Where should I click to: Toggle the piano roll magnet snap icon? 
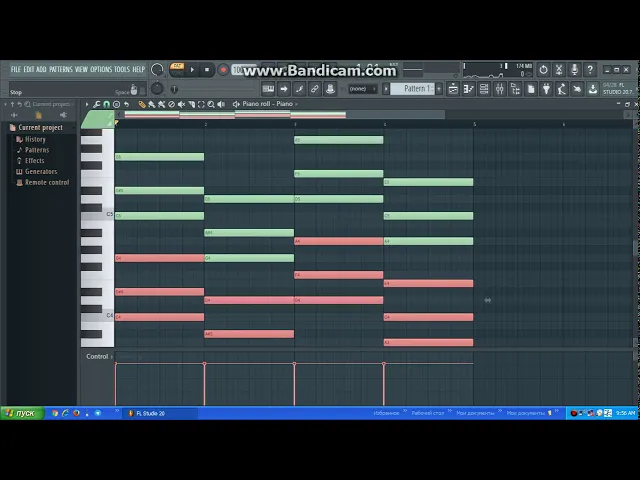[x=107, y=104]
